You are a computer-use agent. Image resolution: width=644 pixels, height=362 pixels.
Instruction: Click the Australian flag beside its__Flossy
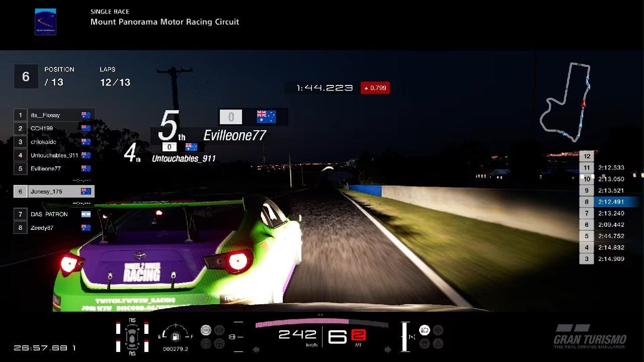click(86, 115)
